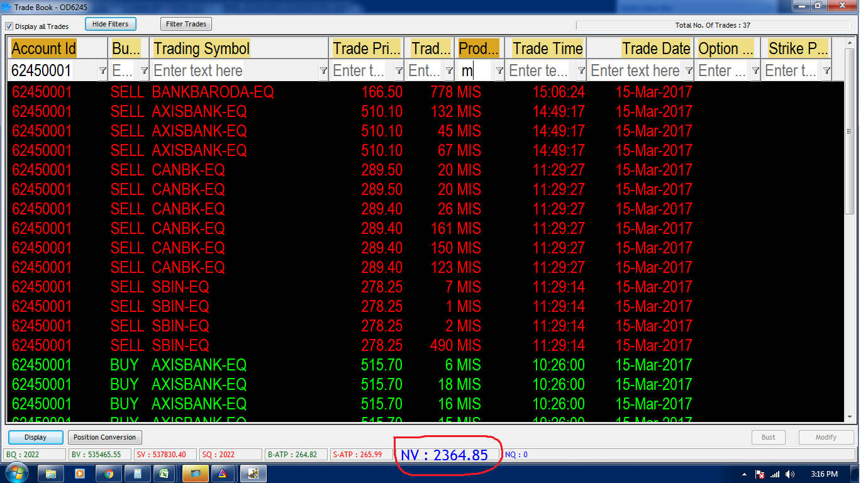Viewport: 868px width, 483px height.
Task: Select the BANKBARODA-EQ trade row
Action: 425,92
